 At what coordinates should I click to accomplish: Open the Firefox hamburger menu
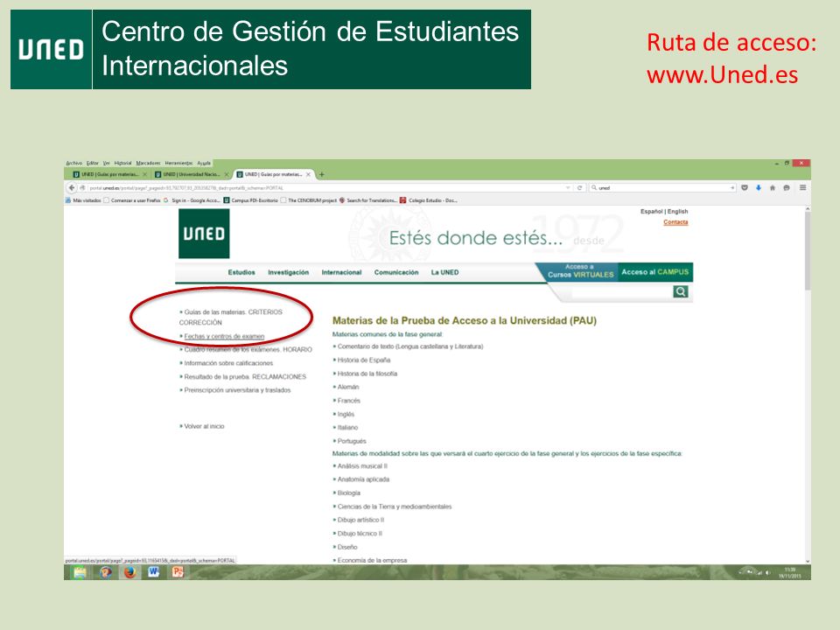pos(802,187)
